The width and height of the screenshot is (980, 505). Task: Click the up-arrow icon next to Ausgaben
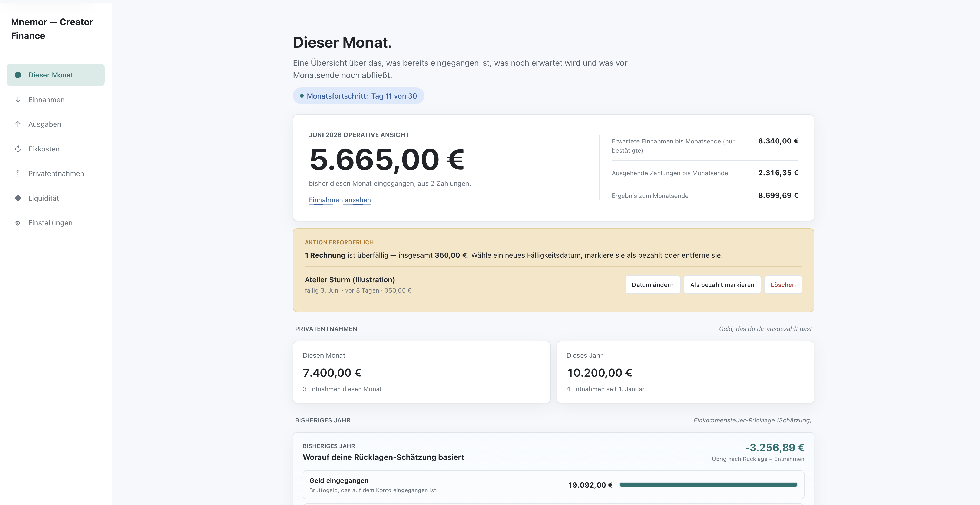coord(18,124)
